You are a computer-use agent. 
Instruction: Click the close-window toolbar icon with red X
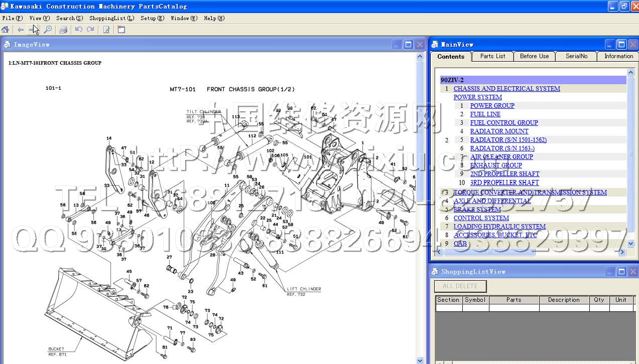121,30
